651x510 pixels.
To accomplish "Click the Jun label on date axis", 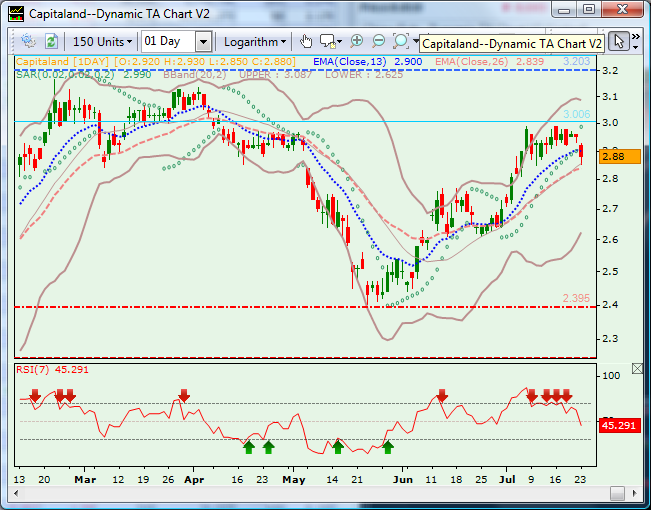I will (403, 480).
